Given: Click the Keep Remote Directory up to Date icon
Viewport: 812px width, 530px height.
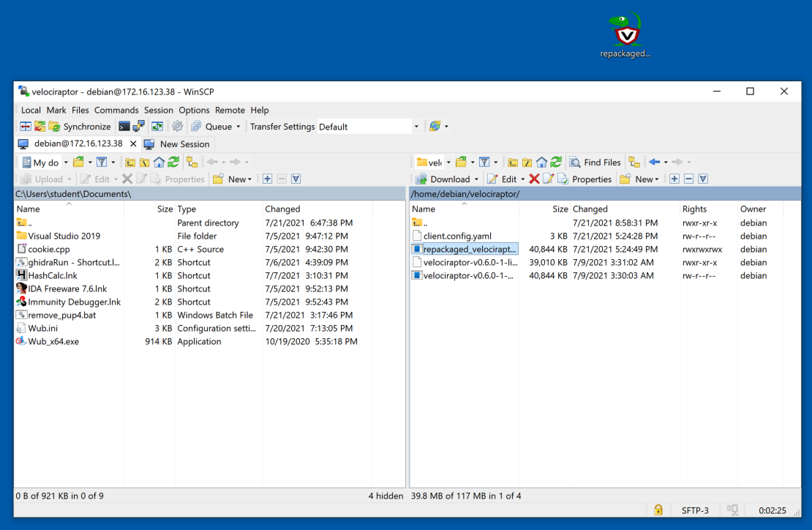Looking at the screenshot, I should click(x=157, y=127).
